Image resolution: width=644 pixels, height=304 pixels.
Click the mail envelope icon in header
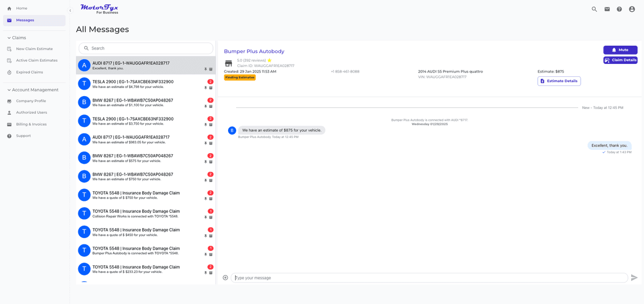[x=607, y=9]
